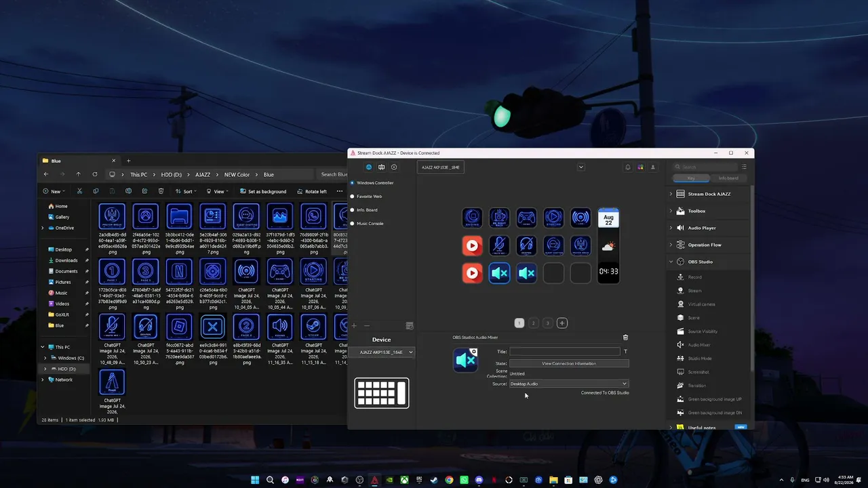The width and height of the screenshot is (868, 488).
Task: Select the Windows Controller profile
Action: 375,183
